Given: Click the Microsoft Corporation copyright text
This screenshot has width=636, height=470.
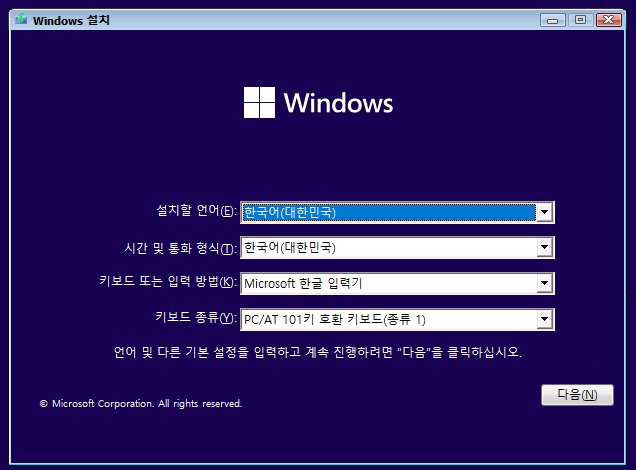Looking at the screenshot, I should tap(141, 403).
